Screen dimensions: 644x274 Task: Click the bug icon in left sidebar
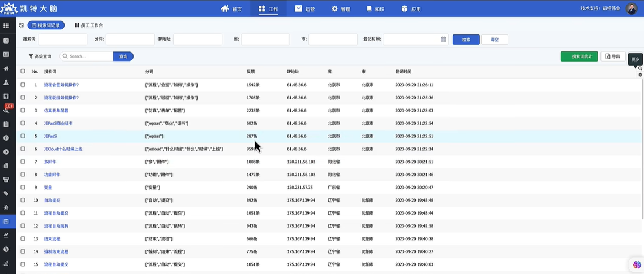6,207
